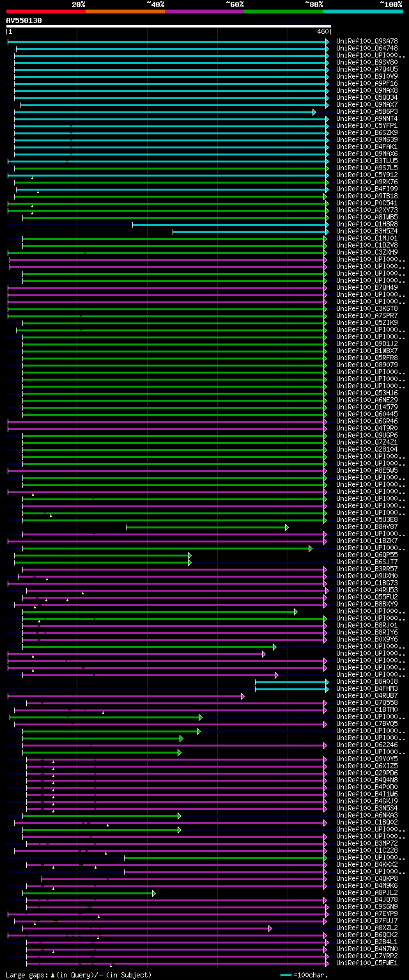Click the red 20% identity legend segment

coord(46,11)
